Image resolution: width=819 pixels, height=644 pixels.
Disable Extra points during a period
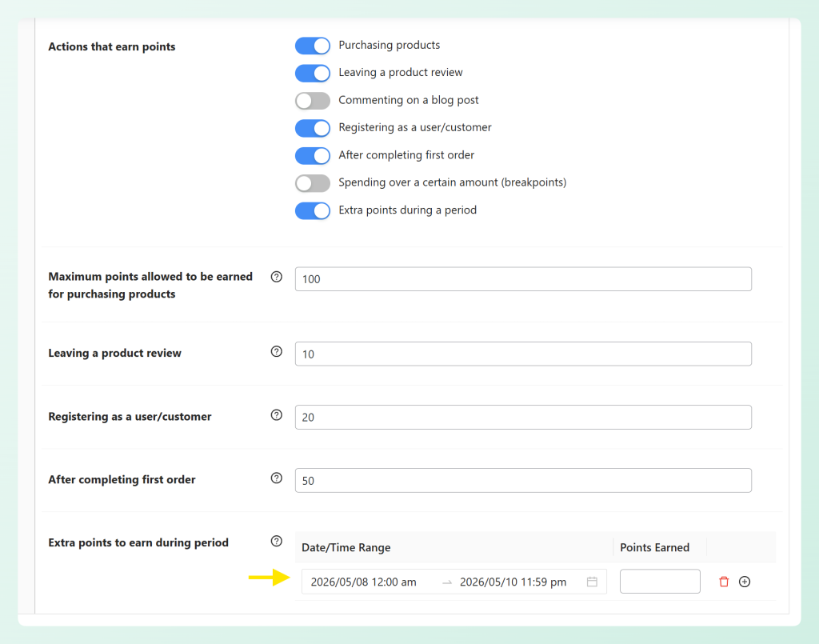coord(312,210)
